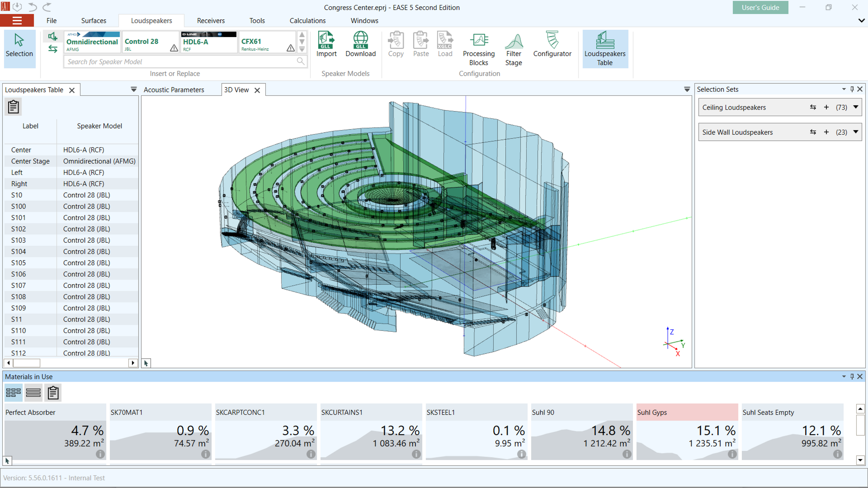Viewport: 868px width, 488px height.
Task: Open the 3D View tab list dropdown
Action: tap(687, 89)
